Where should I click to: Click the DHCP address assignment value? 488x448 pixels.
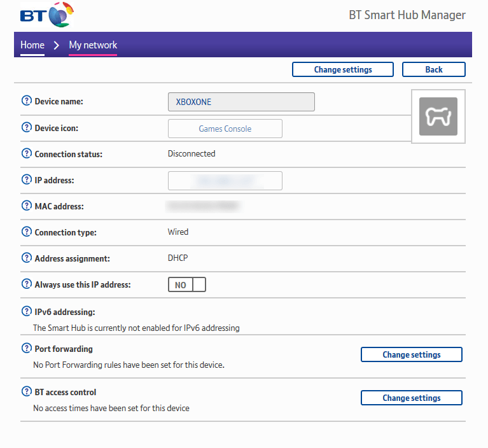[x=178, y=258]
